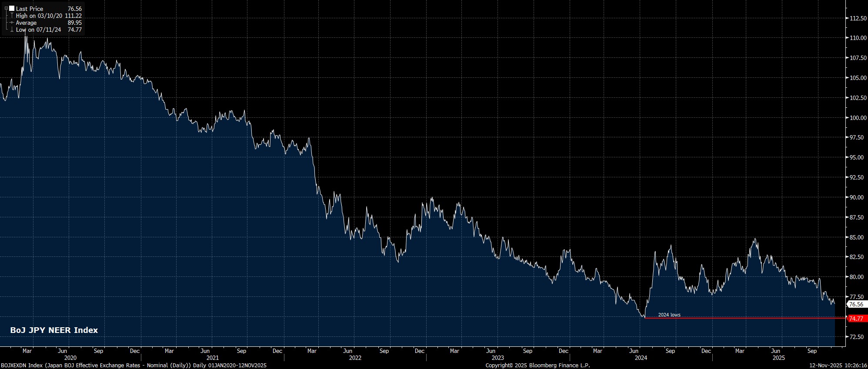
Task: Click the BoJ JPY NEER Index title annotation
Action: (54, 330)
